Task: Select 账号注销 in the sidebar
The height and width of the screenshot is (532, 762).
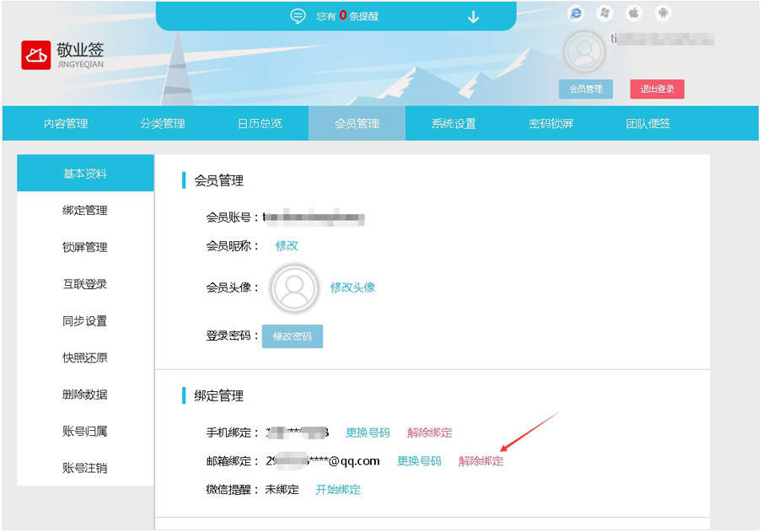Action: coord(85,468)
